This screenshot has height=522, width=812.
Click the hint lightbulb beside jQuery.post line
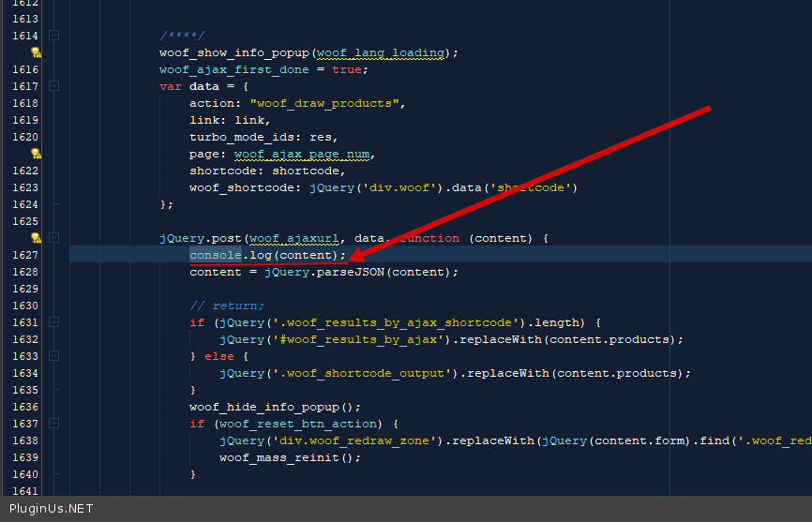pyautogui.click(x=36, y=238)
